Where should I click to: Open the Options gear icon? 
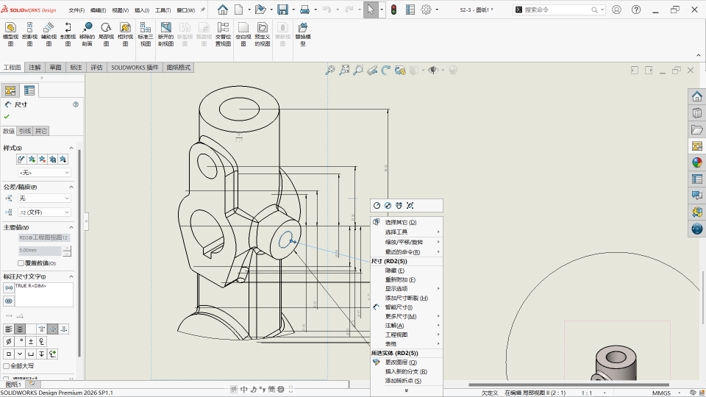point(426,9)
